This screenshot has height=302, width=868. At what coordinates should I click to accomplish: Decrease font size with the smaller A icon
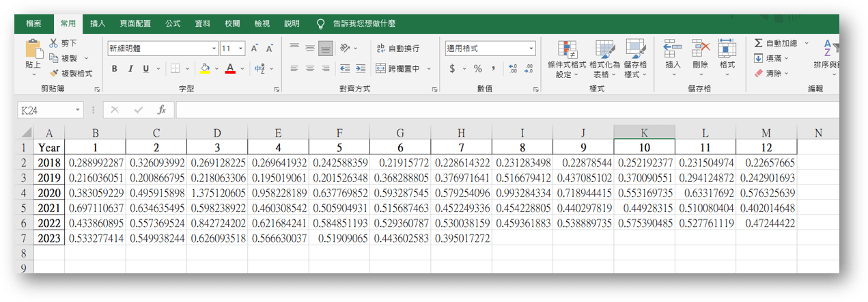(270, 49)
